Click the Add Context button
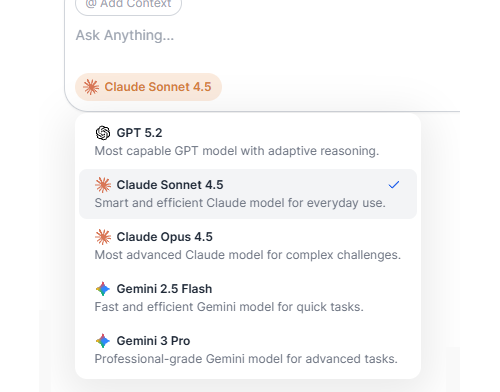This screenshot has height=392, width=500. [x=129, y=5]
